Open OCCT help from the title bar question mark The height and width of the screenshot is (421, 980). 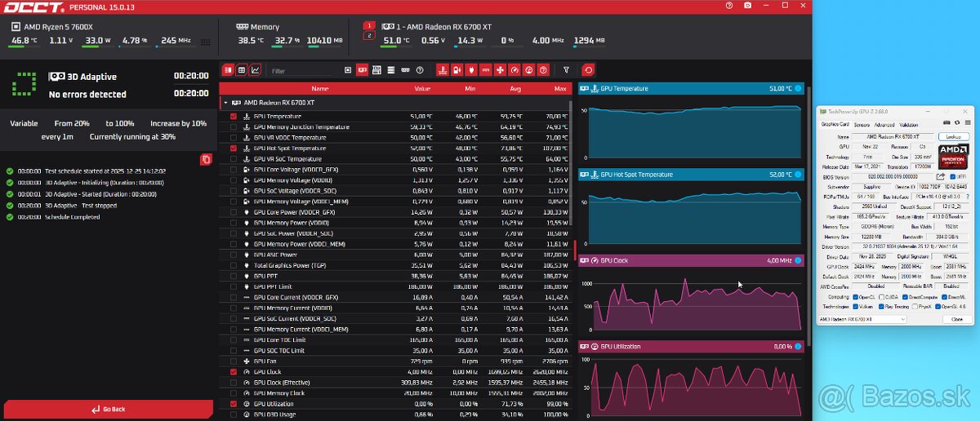point(729,6)
